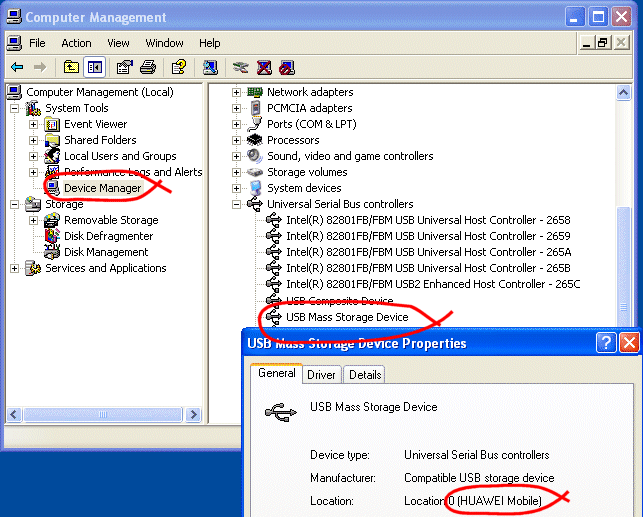
Task: Switch to the Details tab
Action: 365,374
